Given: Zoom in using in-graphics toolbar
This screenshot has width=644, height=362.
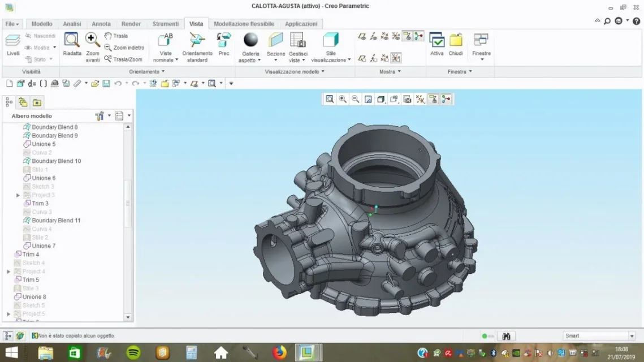Looking at the screenshot, I should point(343,99).
